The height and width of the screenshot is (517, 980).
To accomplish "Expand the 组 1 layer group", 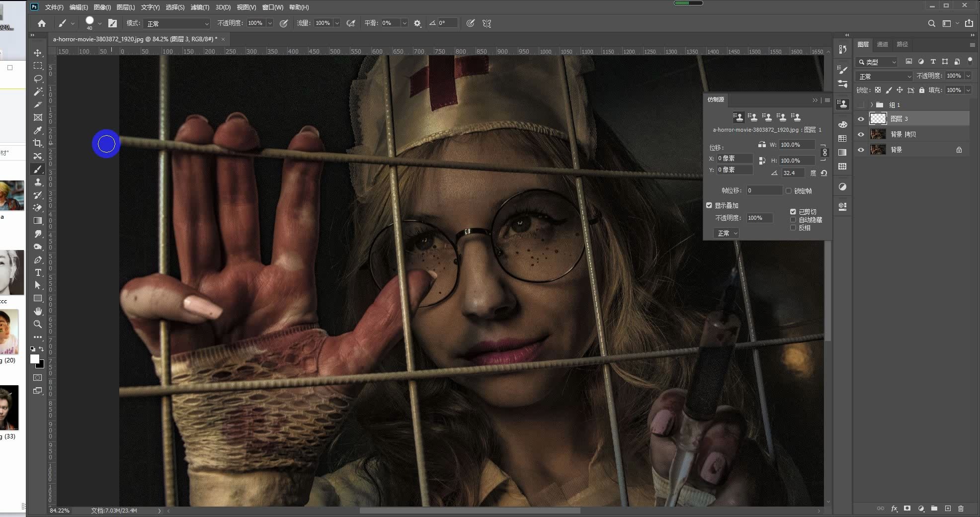I will [x=872, y=105].
